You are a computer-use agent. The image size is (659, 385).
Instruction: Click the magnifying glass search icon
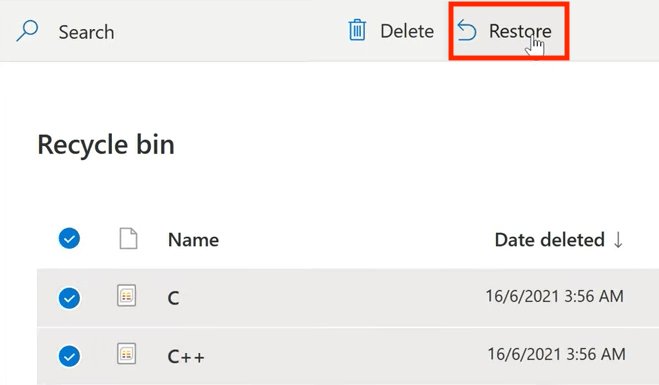(x=27, y=31)
